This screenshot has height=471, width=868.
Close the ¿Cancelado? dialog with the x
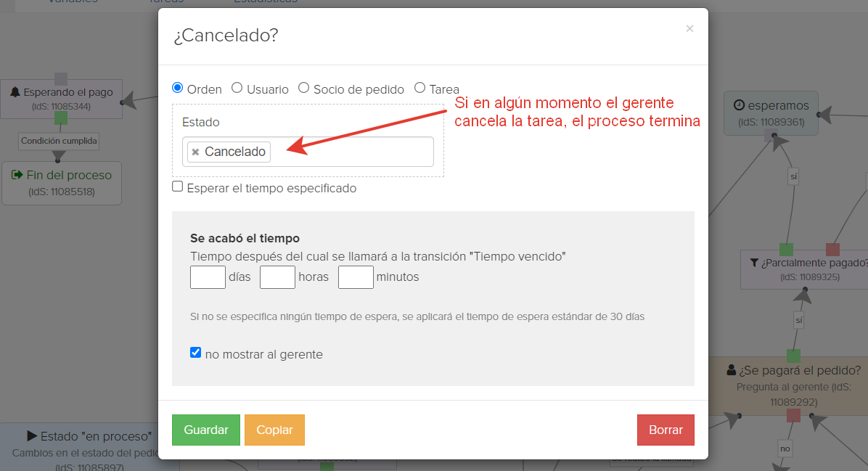689,28
